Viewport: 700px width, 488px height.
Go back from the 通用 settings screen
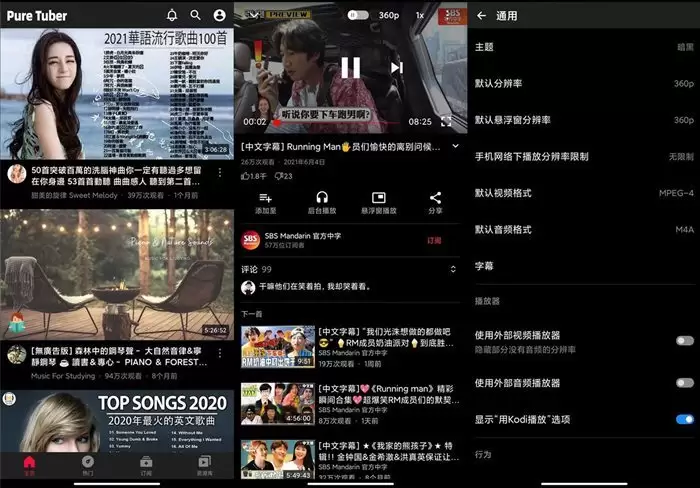pos(481,16)
